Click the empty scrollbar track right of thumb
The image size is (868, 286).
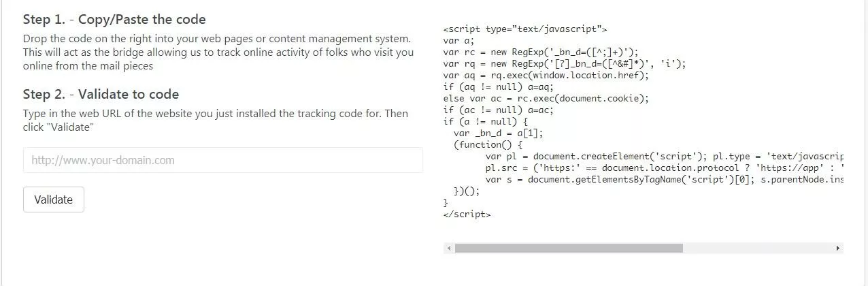pyautogui.click(x=755, y=249)
